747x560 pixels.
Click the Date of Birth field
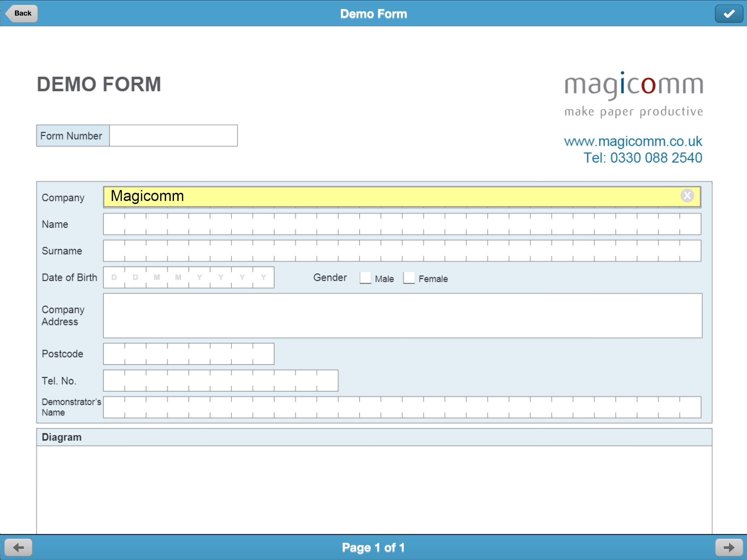tap(188, 277)
